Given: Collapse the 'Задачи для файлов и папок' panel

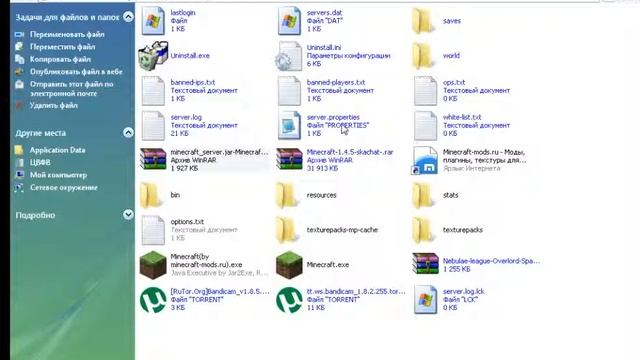Looking at the screenshot, I should click(x=128, y=17).
